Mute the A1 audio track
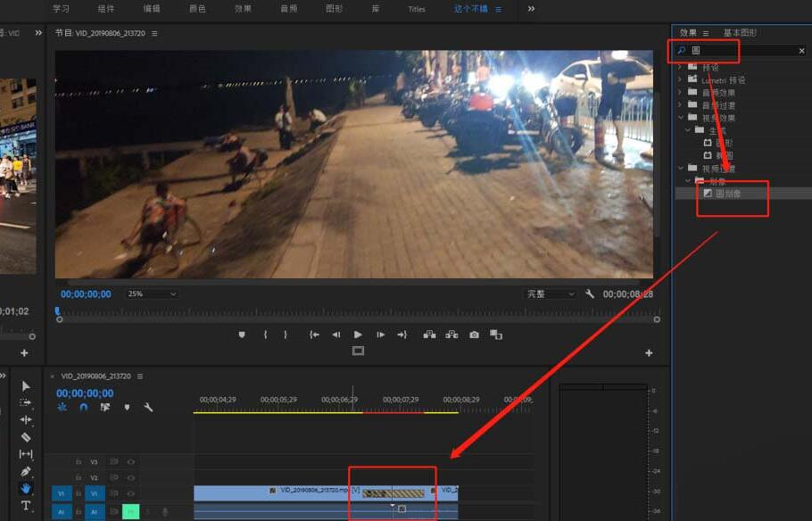The height and width of the screenshot is (521, 812). 132,511
